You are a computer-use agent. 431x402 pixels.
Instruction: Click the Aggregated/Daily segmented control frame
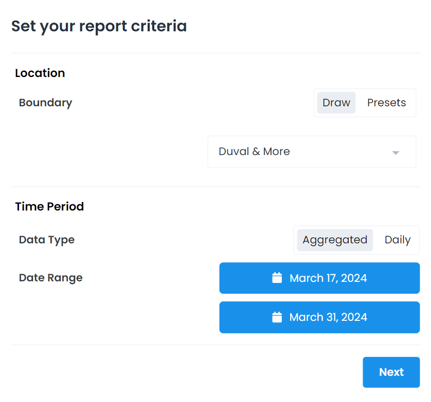356,240
